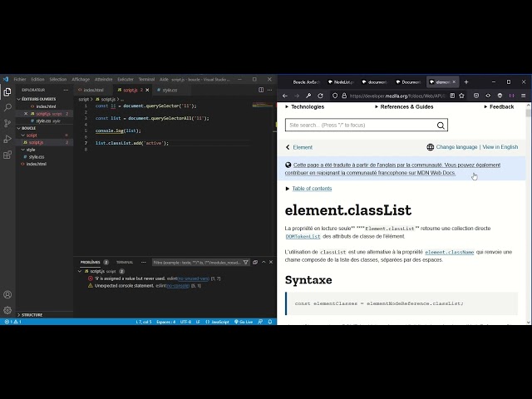Open element.className link in article
This screenshot has width=532, height=399.
(449, 252)
